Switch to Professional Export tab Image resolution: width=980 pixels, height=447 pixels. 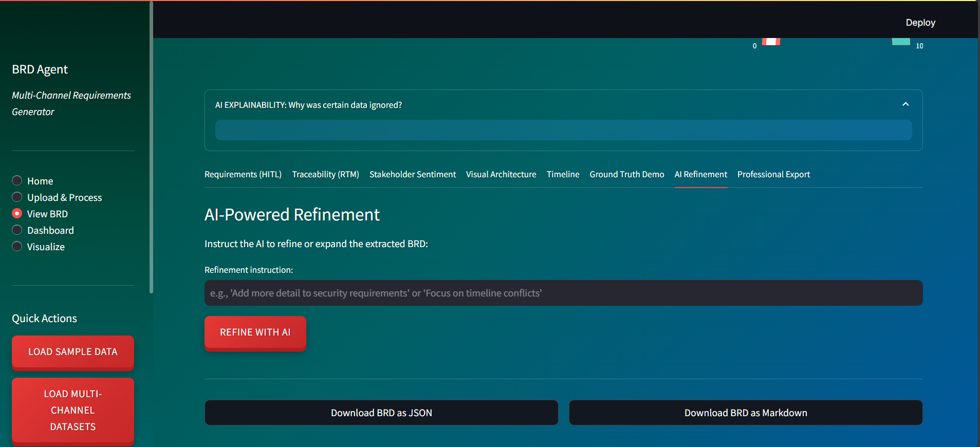pos(773,175)
